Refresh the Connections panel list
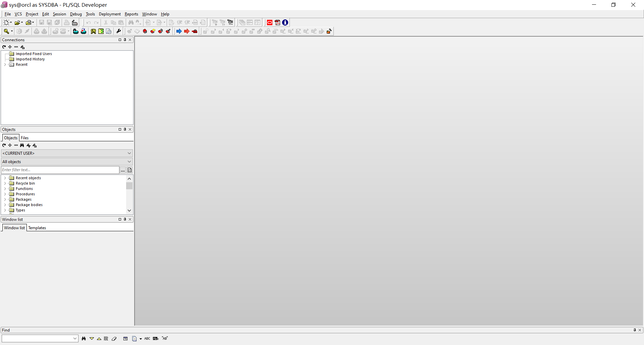Screen dimensions: 644x345 [4, 47]
